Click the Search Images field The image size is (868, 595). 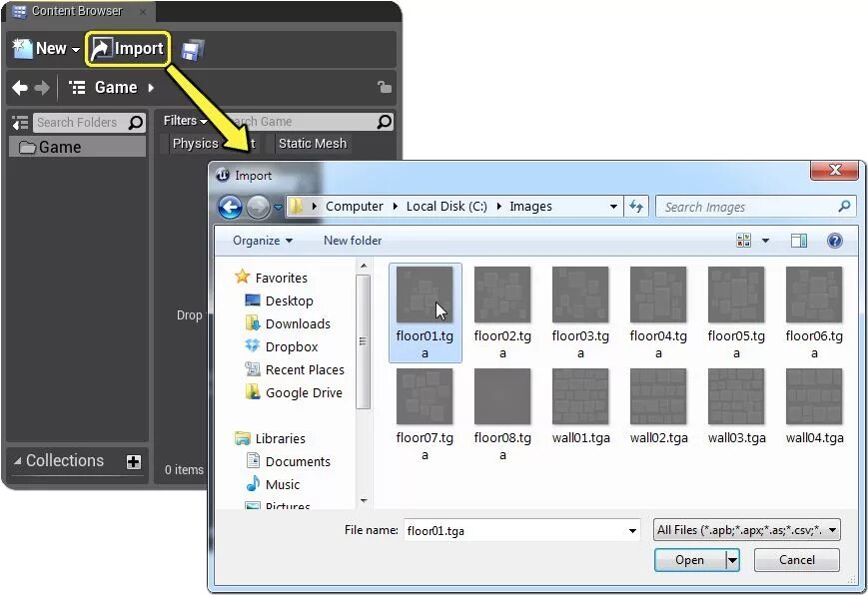(755, 207)
